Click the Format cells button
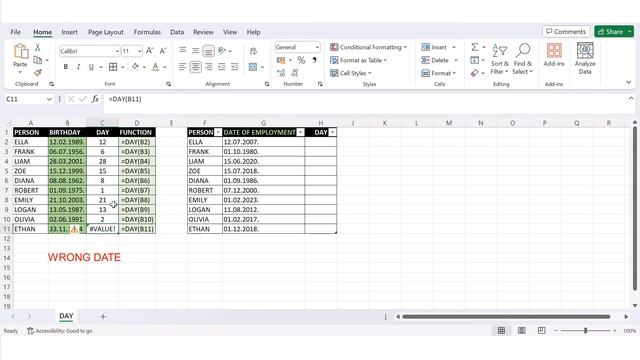 [438, 73]
